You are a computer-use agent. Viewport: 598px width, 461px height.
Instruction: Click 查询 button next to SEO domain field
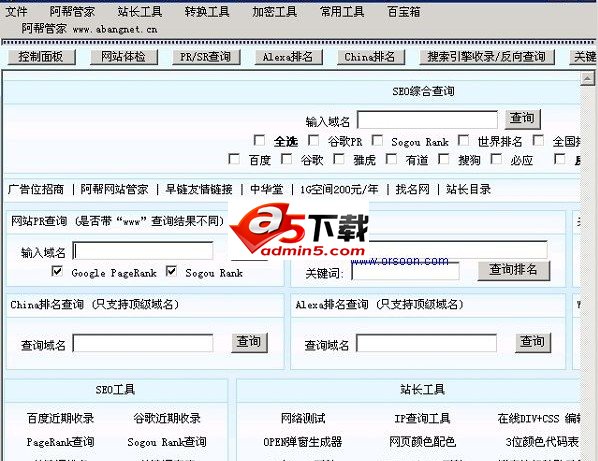[x=522, y=119]
